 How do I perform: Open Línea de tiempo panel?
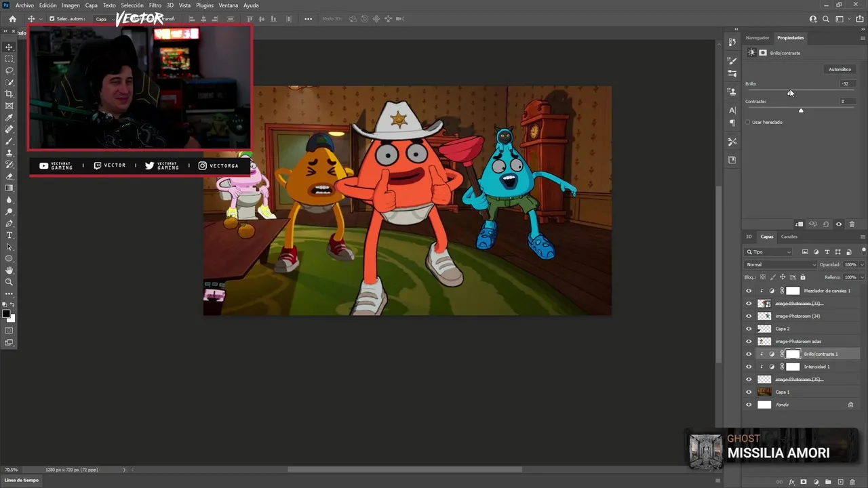pos(22,480)
